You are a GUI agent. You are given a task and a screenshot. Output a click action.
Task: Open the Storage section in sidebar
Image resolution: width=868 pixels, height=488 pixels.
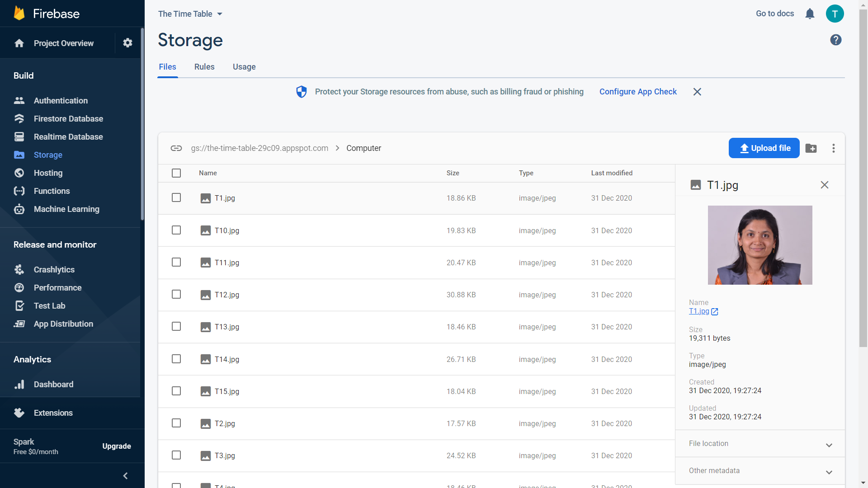pos(48,155)
